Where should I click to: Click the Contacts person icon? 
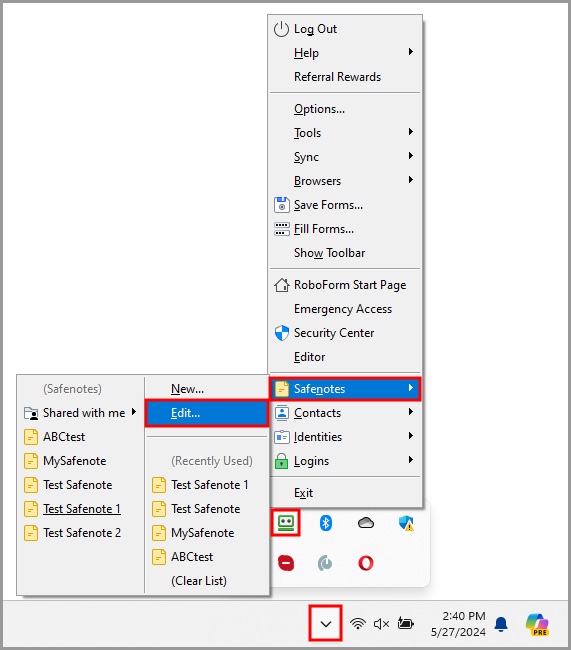pos(282,413)
